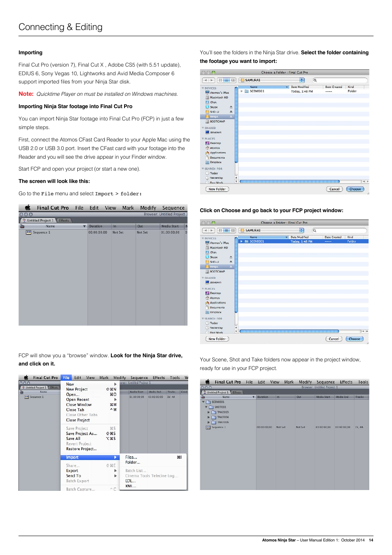
Task: Click Cancel button in dialog with unhighlighted SCENE001
Action: [x=334, y=189]
